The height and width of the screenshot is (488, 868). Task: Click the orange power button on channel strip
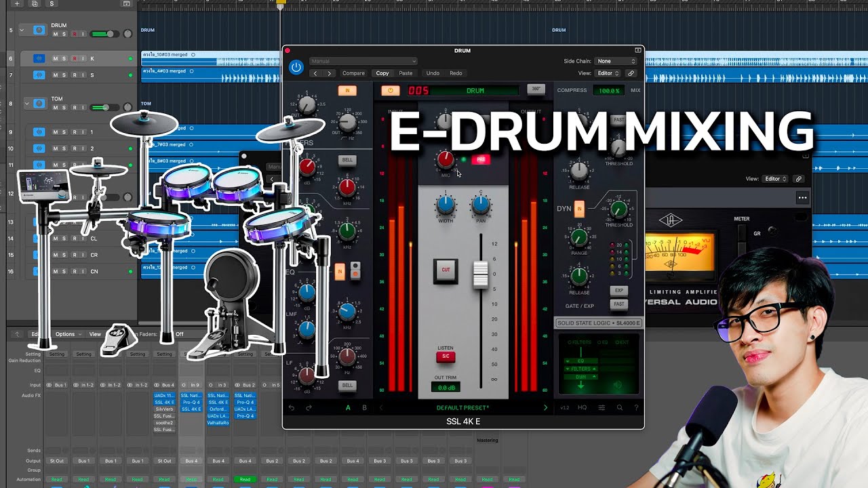coord(390,90)
